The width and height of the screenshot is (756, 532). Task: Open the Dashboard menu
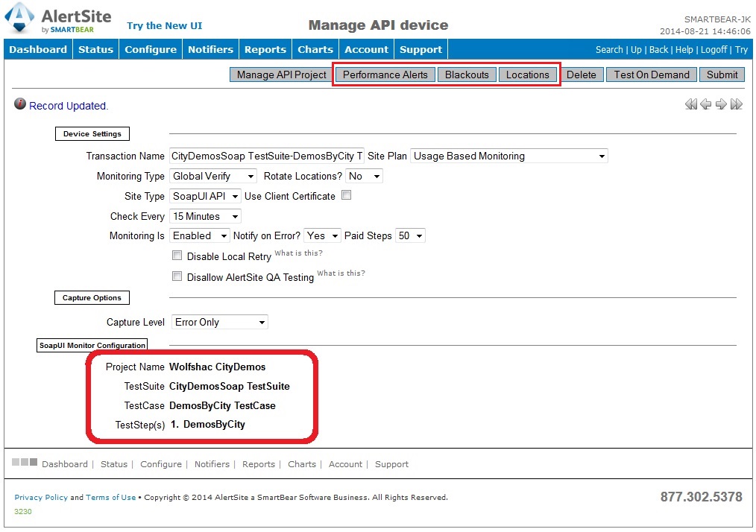click(38, 49)
